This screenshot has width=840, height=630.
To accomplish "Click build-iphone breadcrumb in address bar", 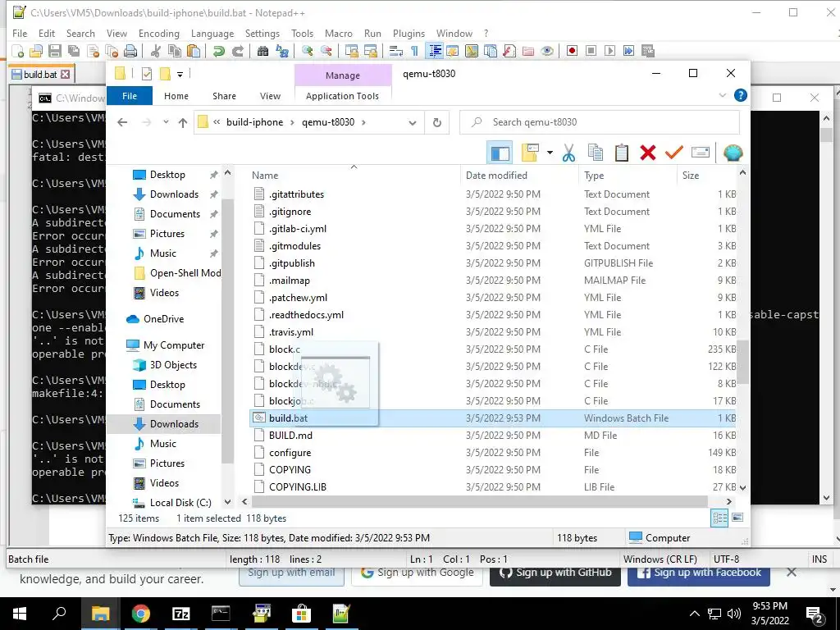I will coord(254,122).
